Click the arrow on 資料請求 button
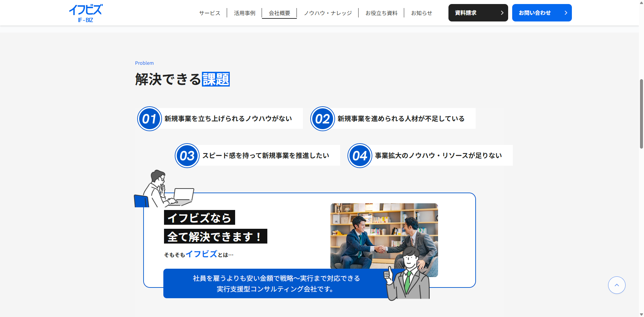644x317 pixels. point(502,13)
